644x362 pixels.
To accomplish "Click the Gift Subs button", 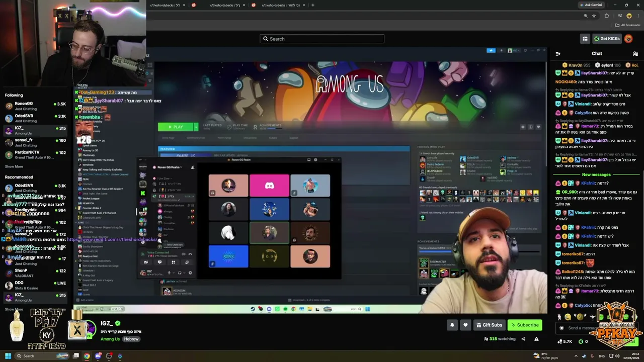I will point(489,325).
